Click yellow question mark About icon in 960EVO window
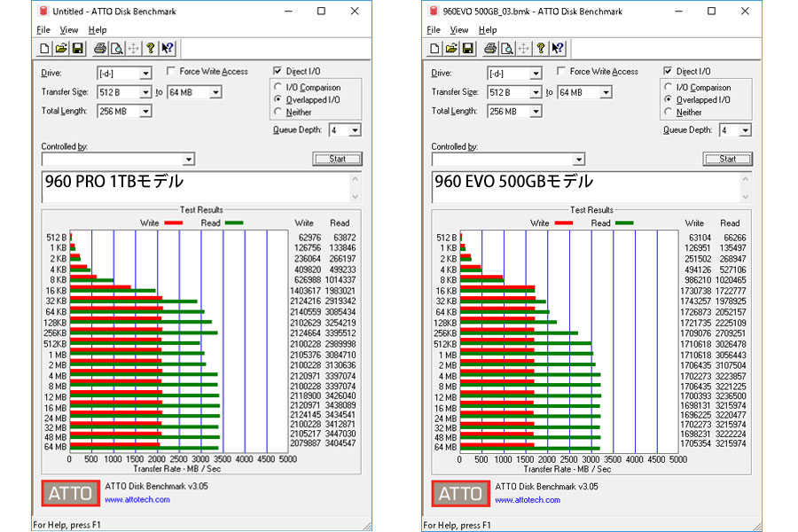Viewport: 798px width, 532px height. (541, 48)
